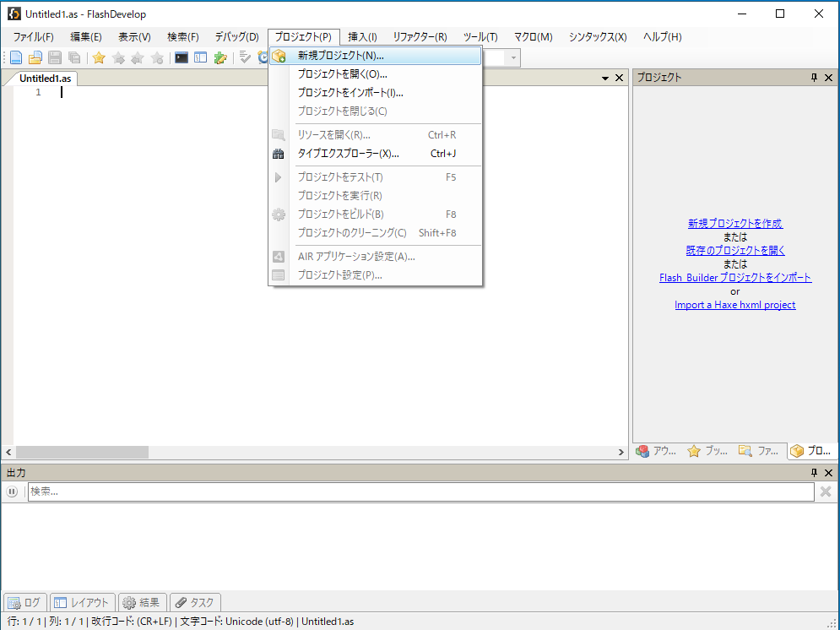Clear bookmarks star icon with minus
The width and height of the screenshot is (840, 630).
157,57
